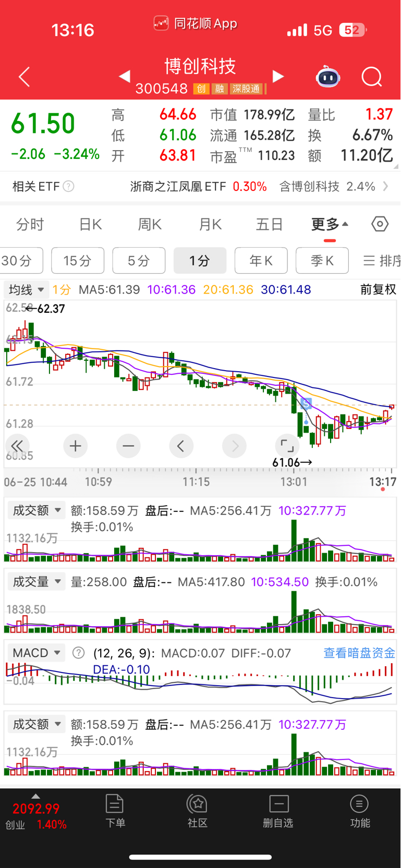Viewport: 401px width, 868px height.
Task: Open 创业 index 2092.99 quote
Action: pyautogui.click(x=36, y=816)
